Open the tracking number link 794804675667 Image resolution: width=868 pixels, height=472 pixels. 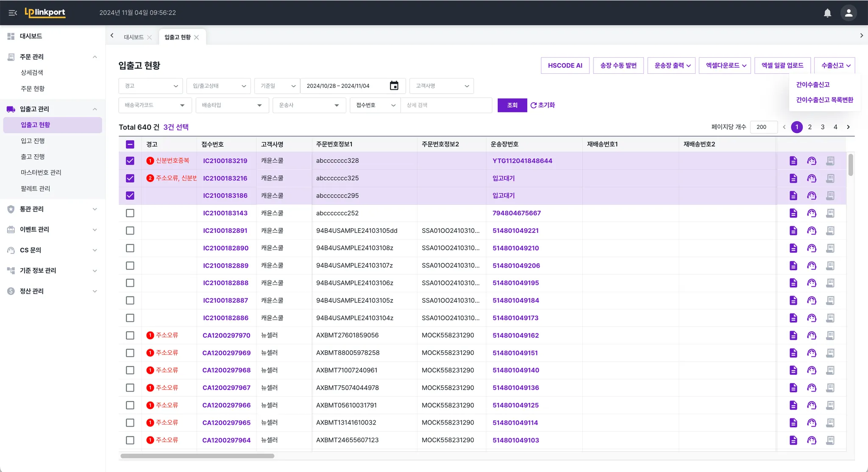[516, 213]
